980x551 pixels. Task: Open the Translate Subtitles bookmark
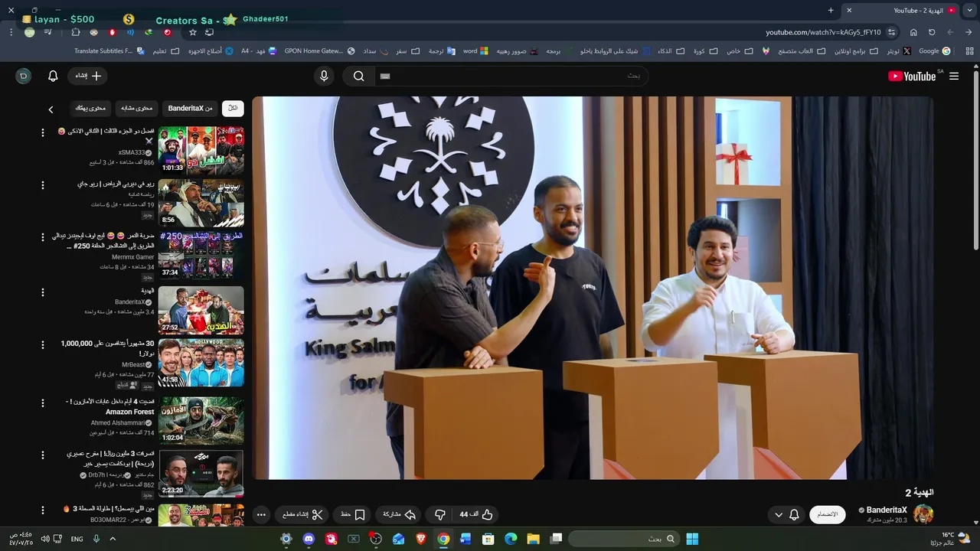[108, 51]
